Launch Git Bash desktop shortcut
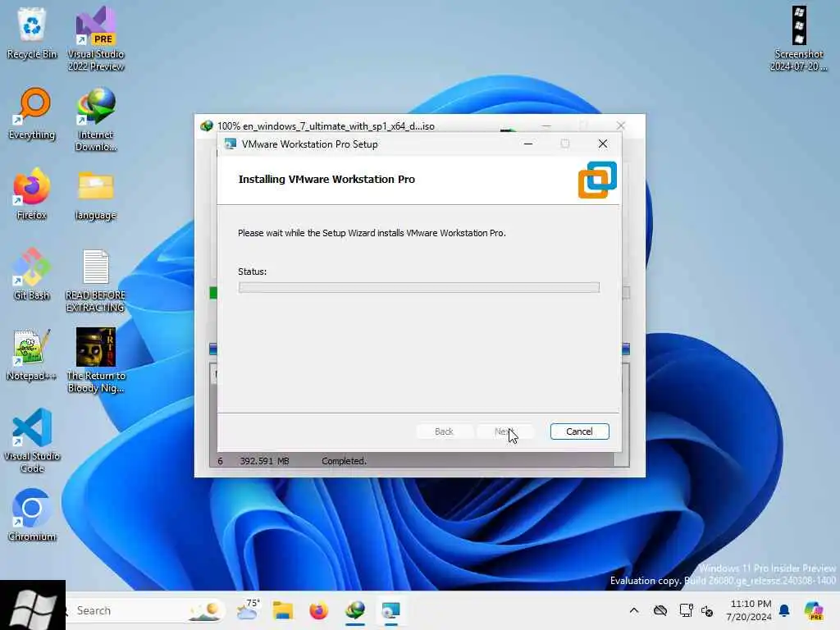The width and height of the screenshot is (840, 630). pyautogui.click(x=32, y=274)
